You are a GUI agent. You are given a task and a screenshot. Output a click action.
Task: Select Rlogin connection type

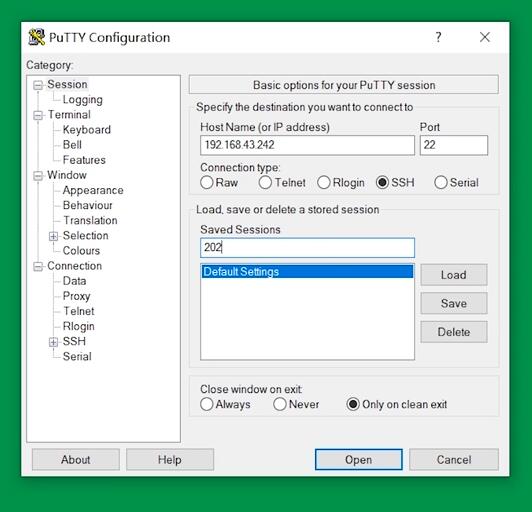click(x=324, y=182)
